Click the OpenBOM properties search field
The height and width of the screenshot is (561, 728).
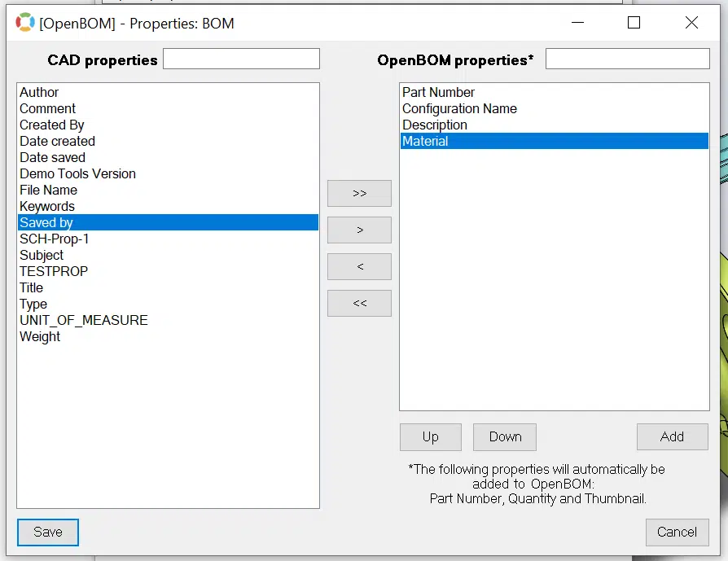(628, 59)
